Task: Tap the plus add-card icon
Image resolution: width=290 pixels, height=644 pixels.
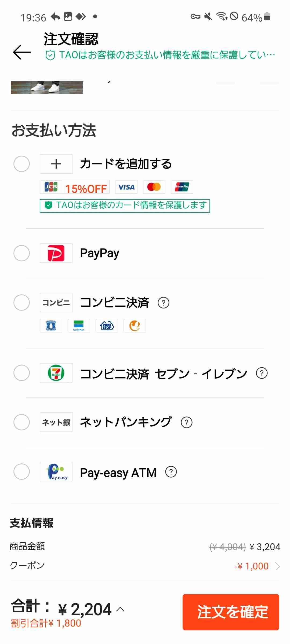Action: (x=56, y=164)
